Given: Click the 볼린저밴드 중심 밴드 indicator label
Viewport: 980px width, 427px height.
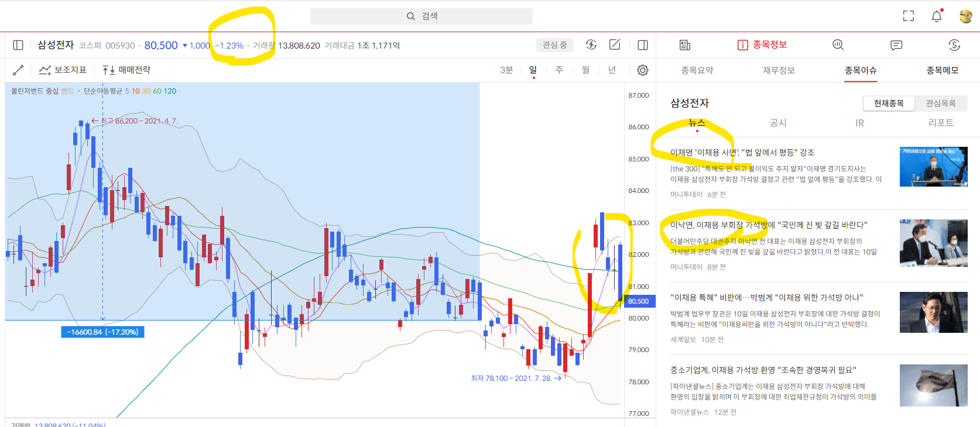Looking at the screenshot, I should 42,91.
